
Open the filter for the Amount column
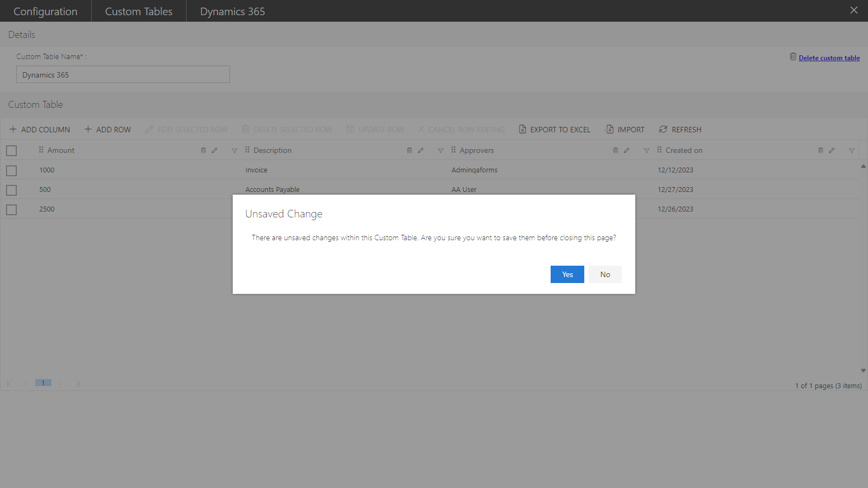[x=234, y=151]
